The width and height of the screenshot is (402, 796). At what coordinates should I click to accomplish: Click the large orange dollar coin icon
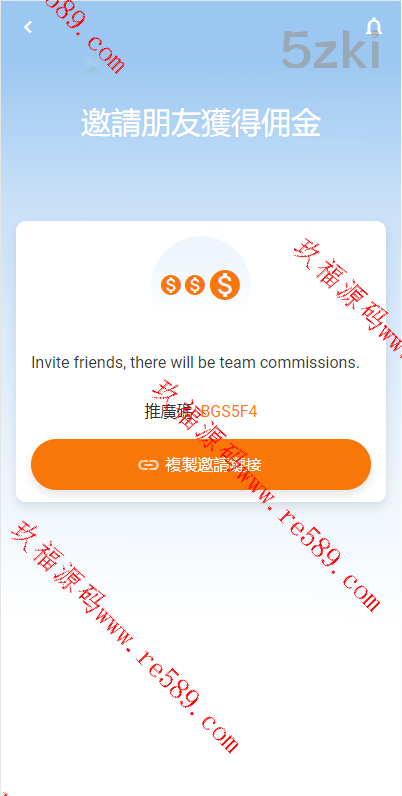225,285
